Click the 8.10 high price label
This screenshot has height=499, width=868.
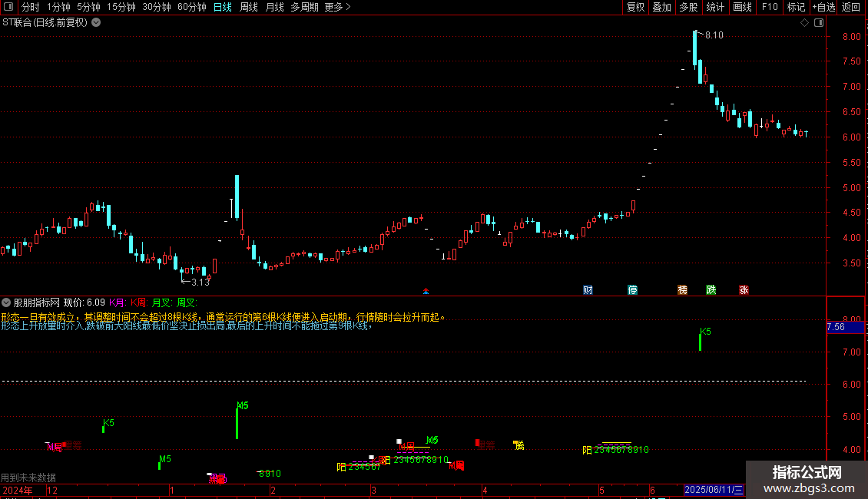tap(714, 35)
